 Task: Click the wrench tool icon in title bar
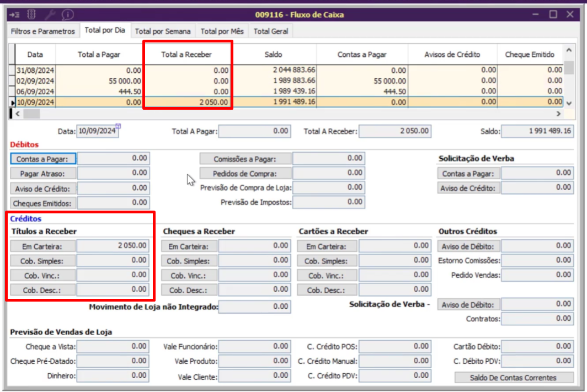[50, 14]
